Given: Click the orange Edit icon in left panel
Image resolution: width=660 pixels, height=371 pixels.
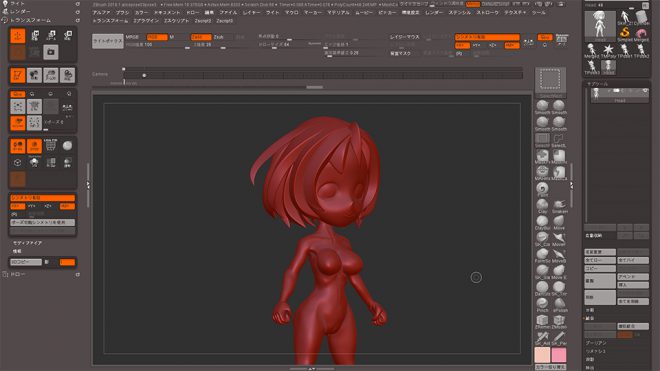Looking at the screenshot, I should coord(18,75).
